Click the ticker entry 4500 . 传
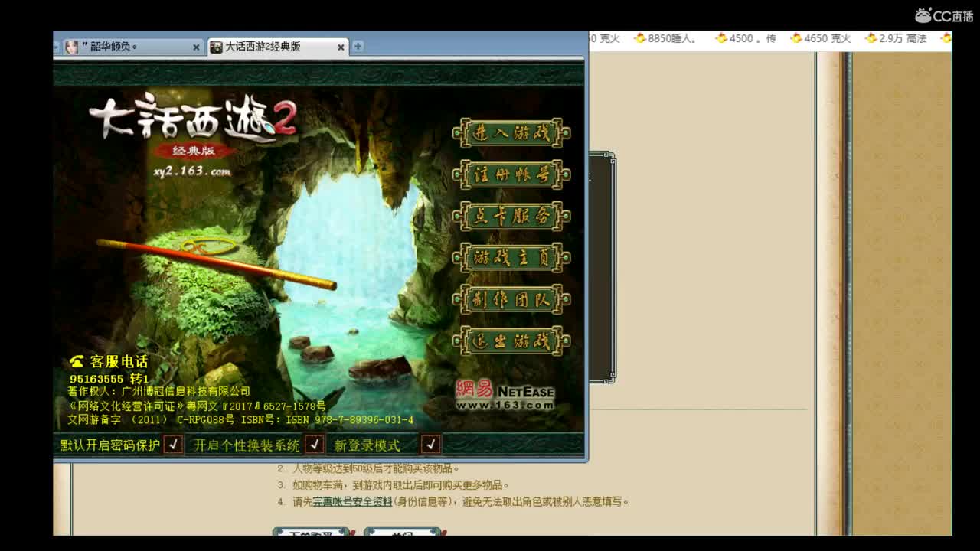Screen dimensions: 980x551 [x=752, y=38]
